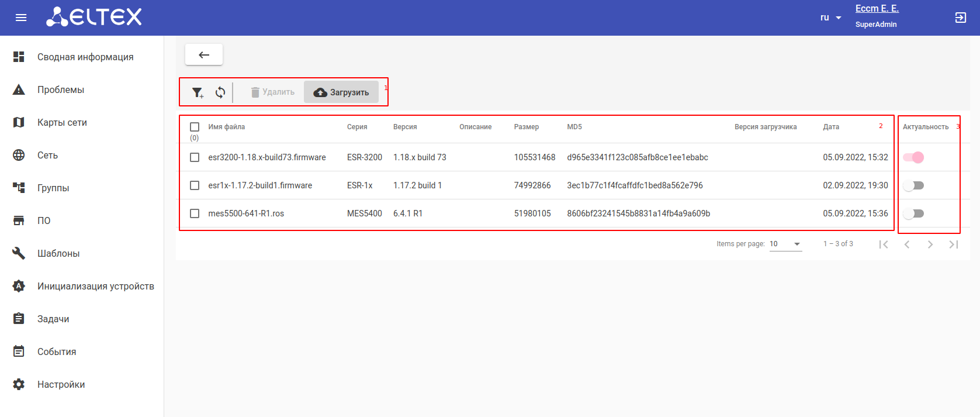This screenshot has height=417, width=980.
Task: Open Сводная информация menu item
Action: click(82, 57)
